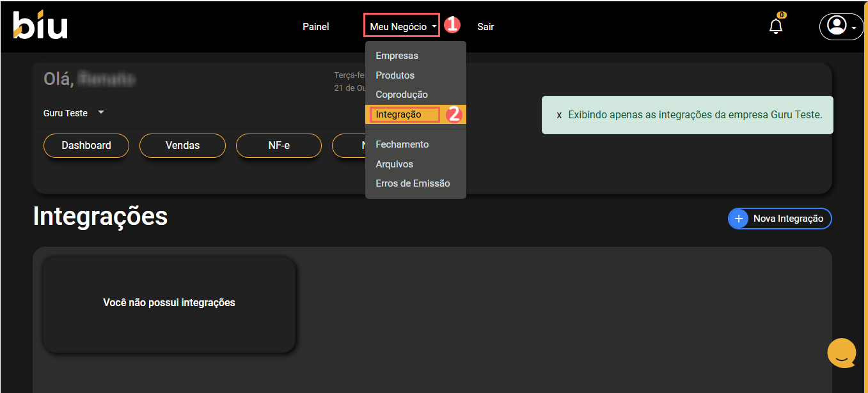Click the blue plus icon for Nova Integração
Viewport: 868px width, 393px height.
(x=739, y=219)
